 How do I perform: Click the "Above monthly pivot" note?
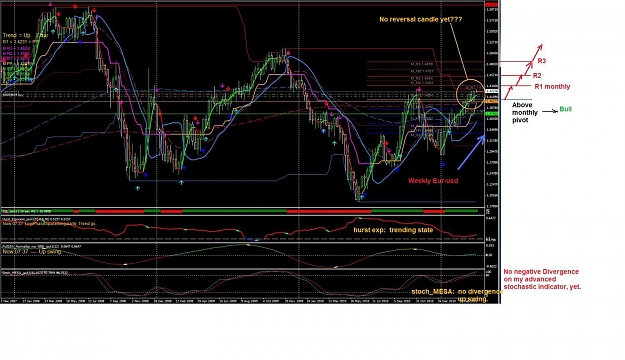[525, 112]
